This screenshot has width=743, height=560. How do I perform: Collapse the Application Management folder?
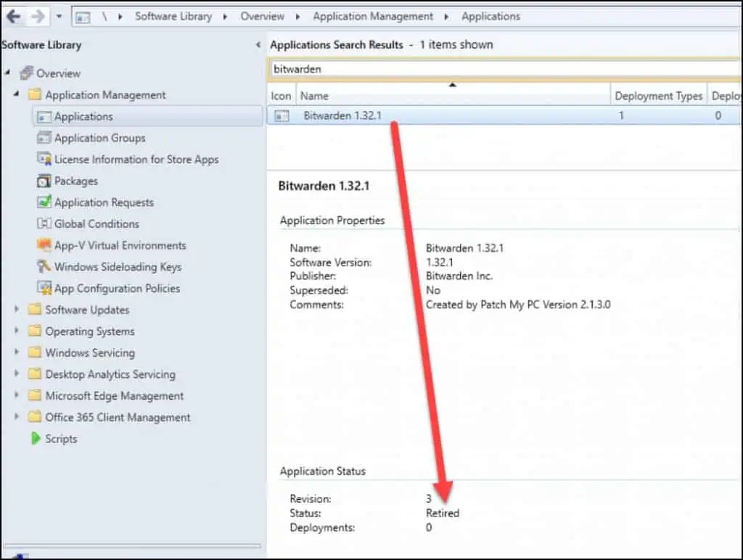coord(16,94)
